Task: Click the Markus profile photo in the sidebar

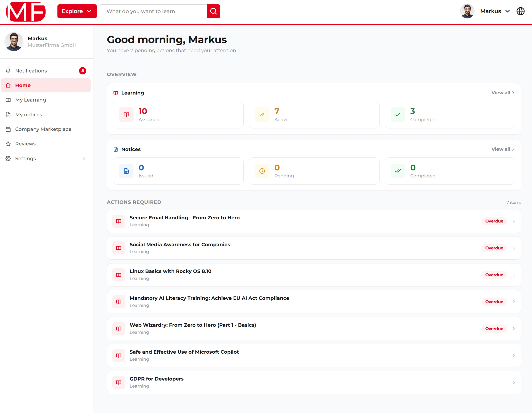Action: pyautogui.click(x=14, y=42)
